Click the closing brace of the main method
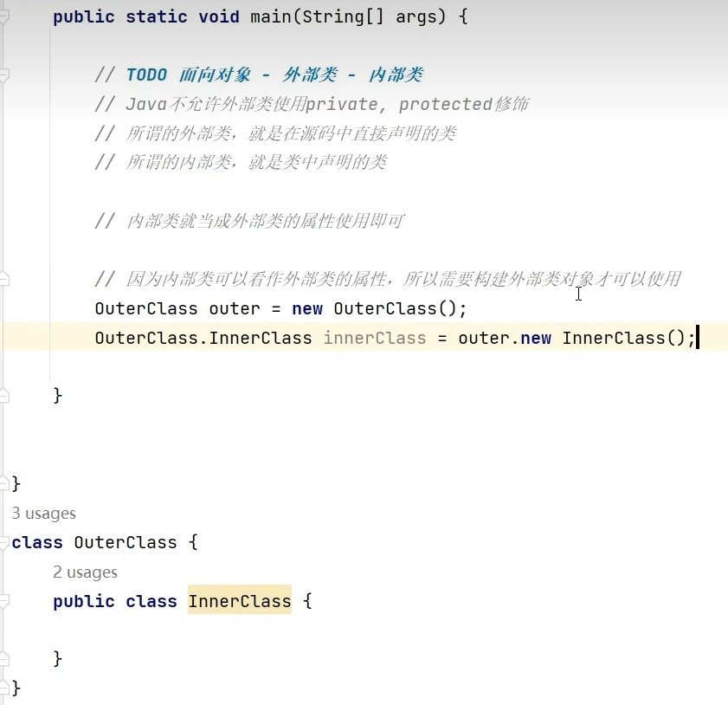 58,394
